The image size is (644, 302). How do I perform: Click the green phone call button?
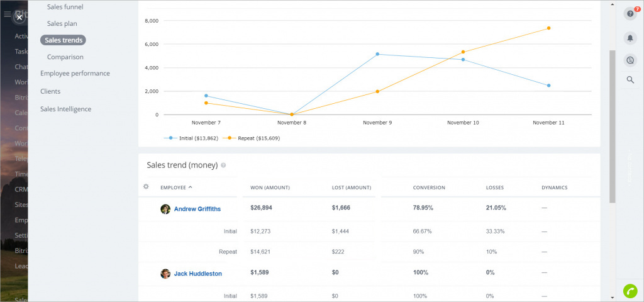(x=630, y=291)
